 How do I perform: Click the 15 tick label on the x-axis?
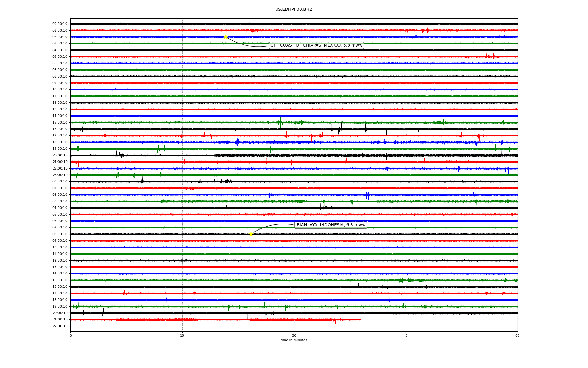pyautogui.click(x=182, y=335)
